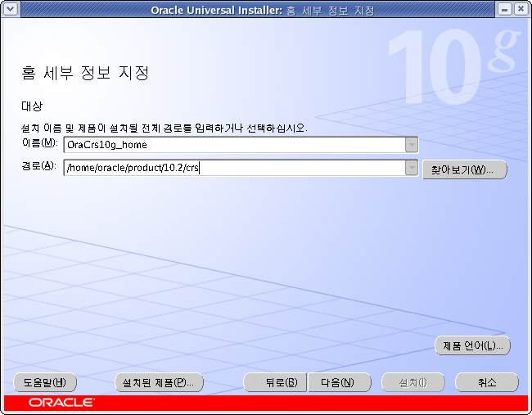Expand the 이름(M) name dropdown arrow

tap(411, 145)
